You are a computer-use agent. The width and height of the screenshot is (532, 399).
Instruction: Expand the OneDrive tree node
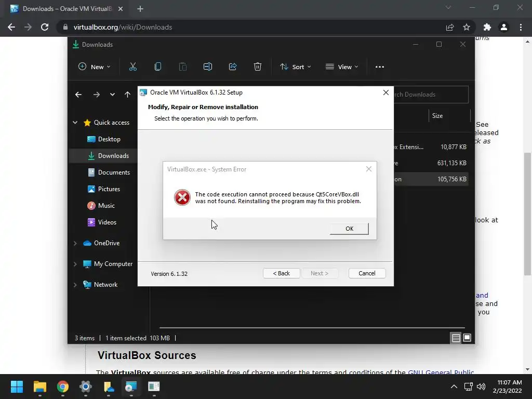(75, 243)
